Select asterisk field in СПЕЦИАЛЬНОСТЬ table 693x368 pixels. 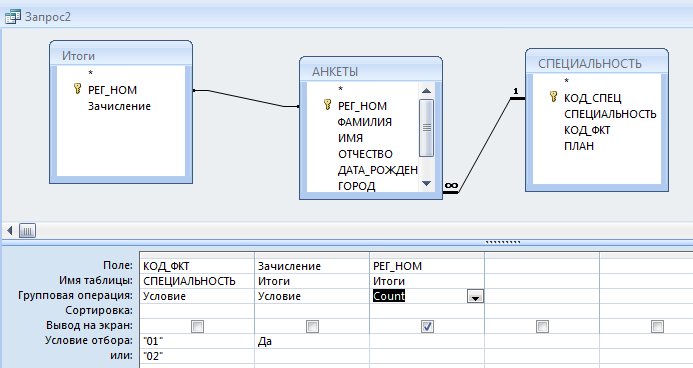pos(566,81)
